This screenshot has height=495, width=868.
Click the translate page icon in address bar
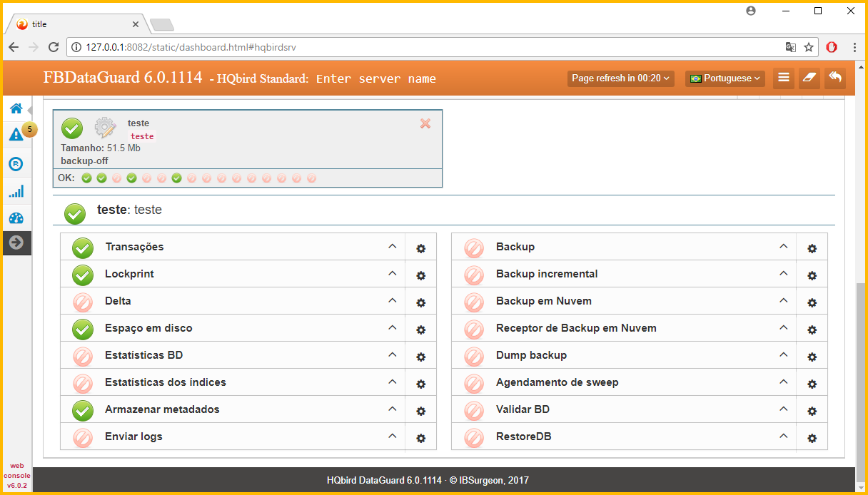(790, 47)
